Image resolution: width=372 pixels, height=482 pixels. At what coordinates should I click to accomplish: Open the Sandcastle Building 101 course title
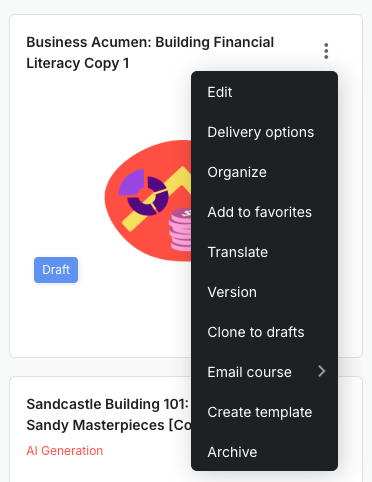(108, 404)
